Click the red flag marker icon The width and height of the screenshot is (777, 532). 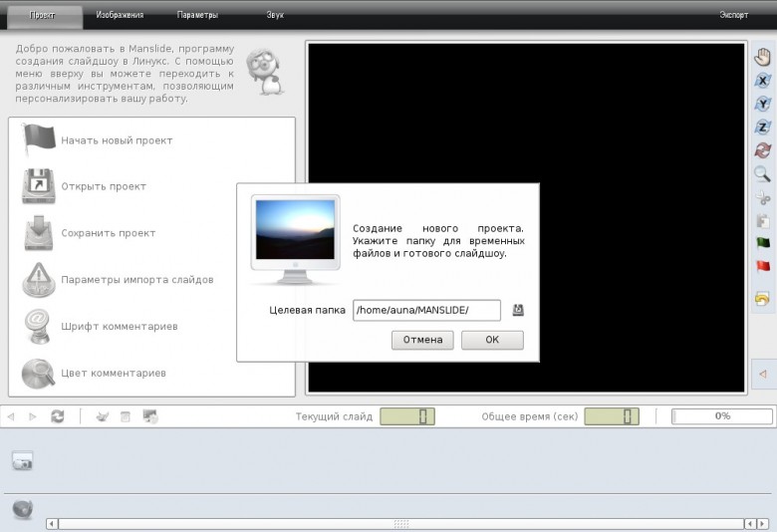pos(763,267)
